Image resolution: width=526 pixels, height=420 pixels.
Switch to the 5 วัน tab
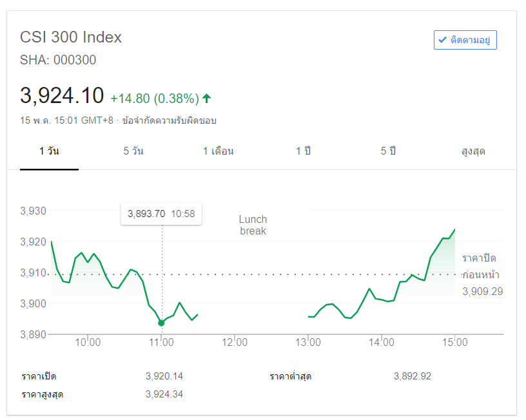pyautogui.click(x=133, y=151)
